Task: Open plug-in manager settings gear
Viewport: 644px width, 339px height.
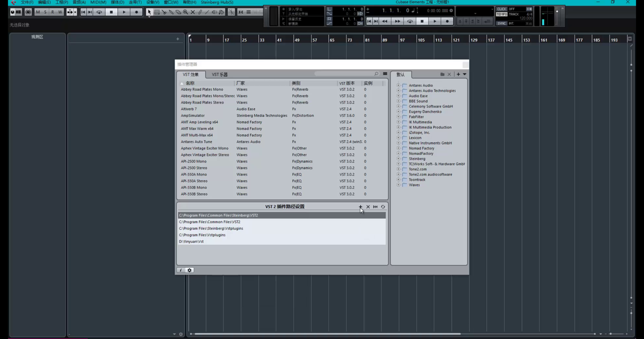Action: tap(190, 270)
